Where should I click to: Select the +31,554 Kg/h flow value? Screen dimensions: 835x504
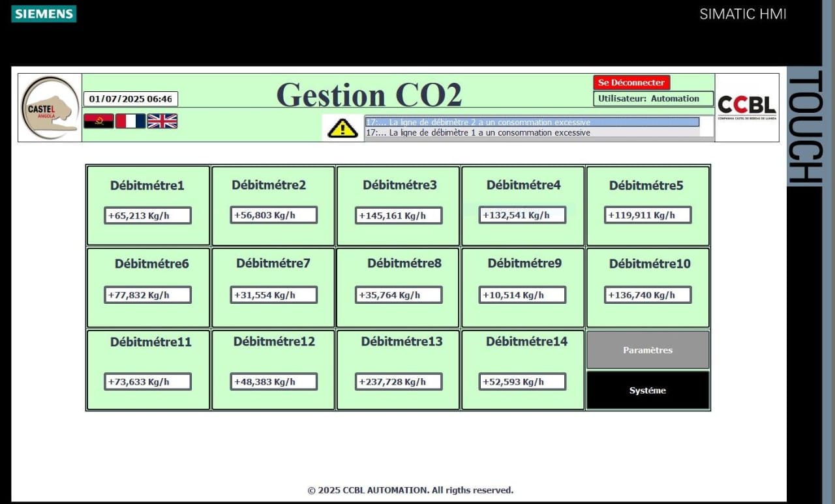pos(274,295)
